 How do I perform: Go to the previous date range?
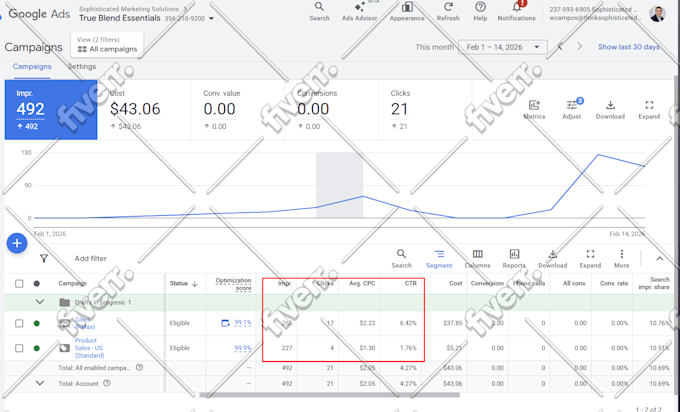[560, 46]
